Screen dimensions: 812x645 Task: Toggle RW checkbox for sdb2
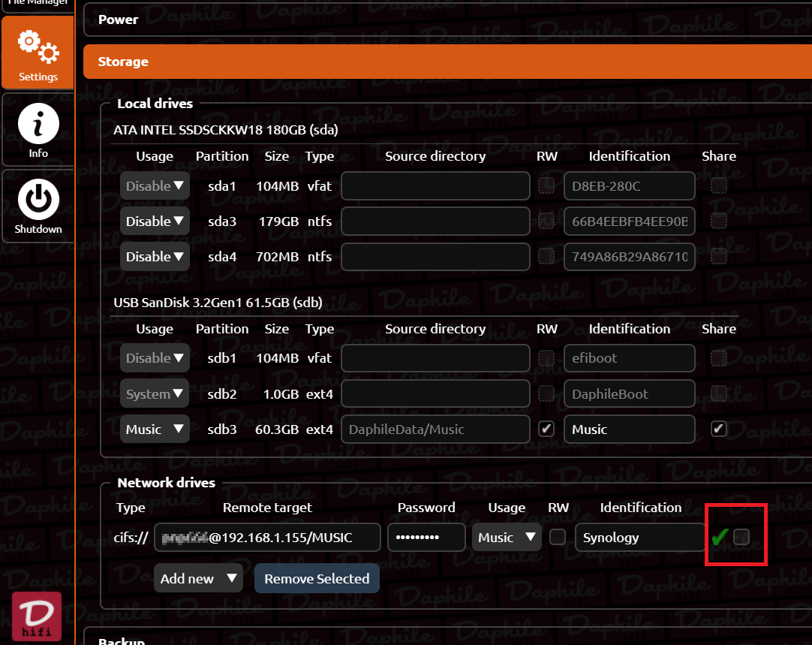pyautogui.click(x=546, y=393)
